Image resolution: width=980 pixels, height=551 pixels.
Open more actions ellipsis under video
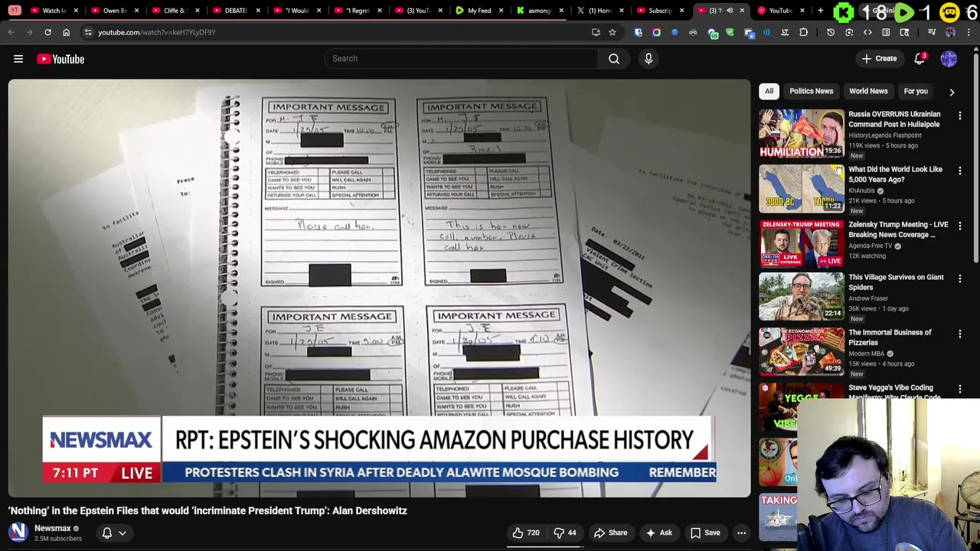coord(741,533)
